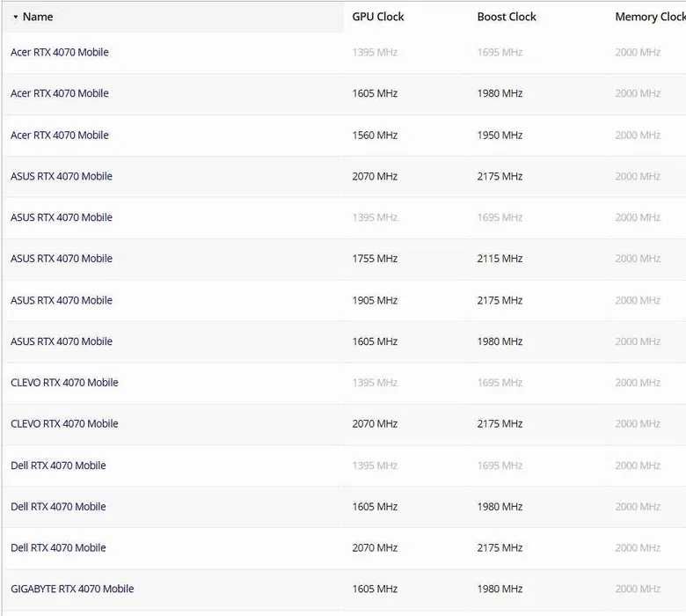This screenshot has width=686, height=616.
Task: Click 2175 MHz boost in 1905 MHz ASUS row
Action: pos(500,300)
